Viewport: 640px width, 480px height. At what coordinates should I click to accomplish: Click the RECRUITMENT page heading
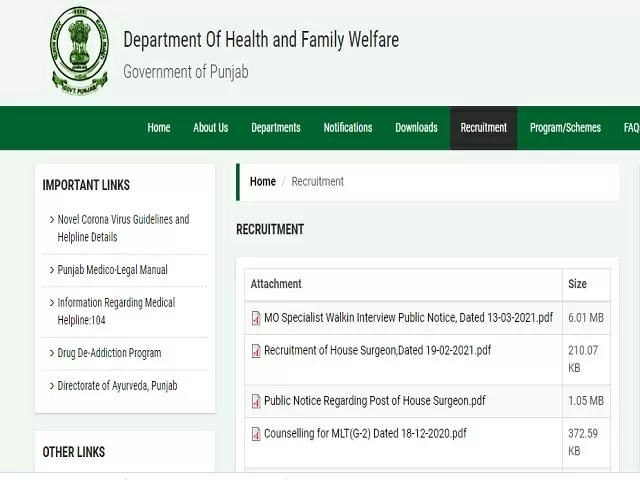click(x=270, y=229)
